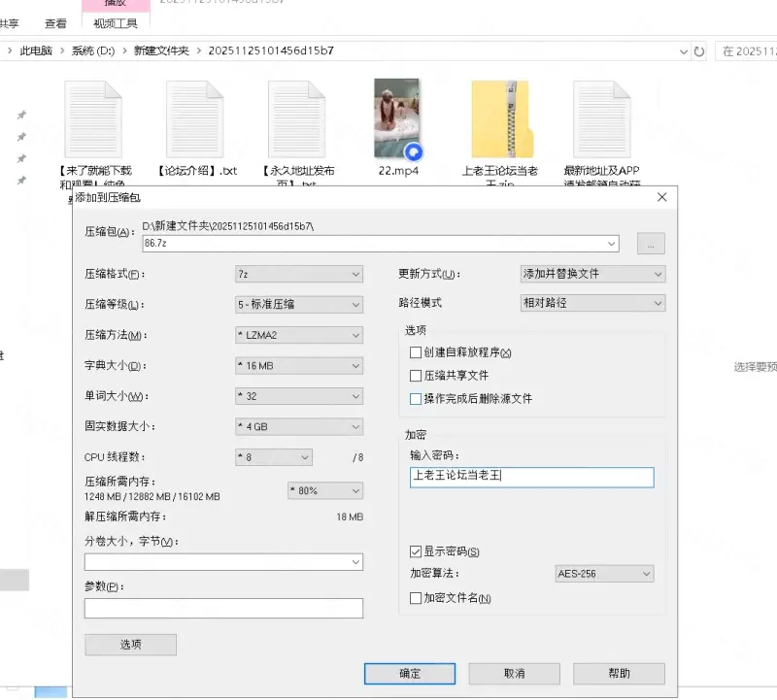This screenshot has width=777, height=700.
Task: Tick 操作完成后删除源文件 option
Action: point(416,399)
